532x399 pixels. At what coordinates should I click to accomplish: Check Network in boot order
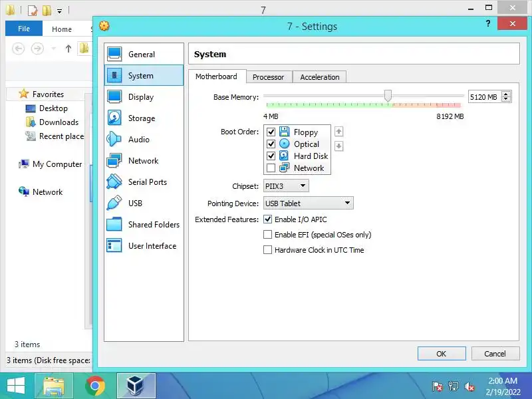[x=271, y=168]
